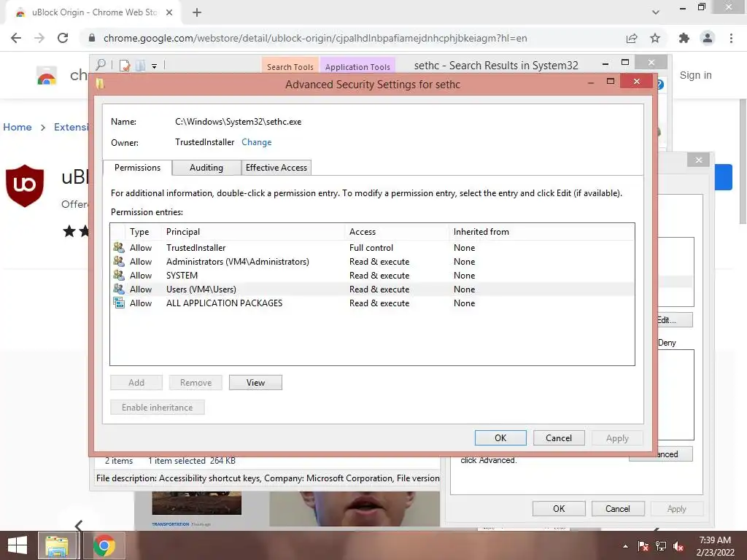
Task: Open Chrome profile avatar icon
Action: coord(708,38)
